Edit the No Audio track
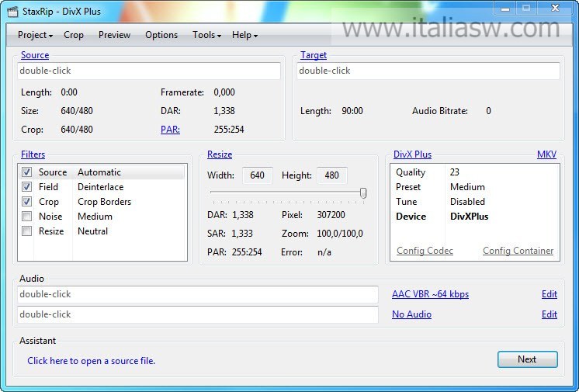579x392 pixels. click(550, 314)
